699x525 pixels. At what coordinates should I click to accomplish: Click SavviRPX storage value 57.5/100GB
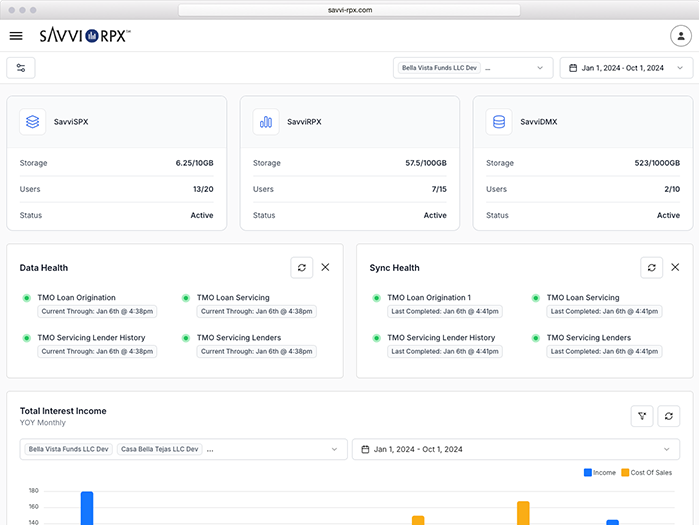(x=426, y=163)
